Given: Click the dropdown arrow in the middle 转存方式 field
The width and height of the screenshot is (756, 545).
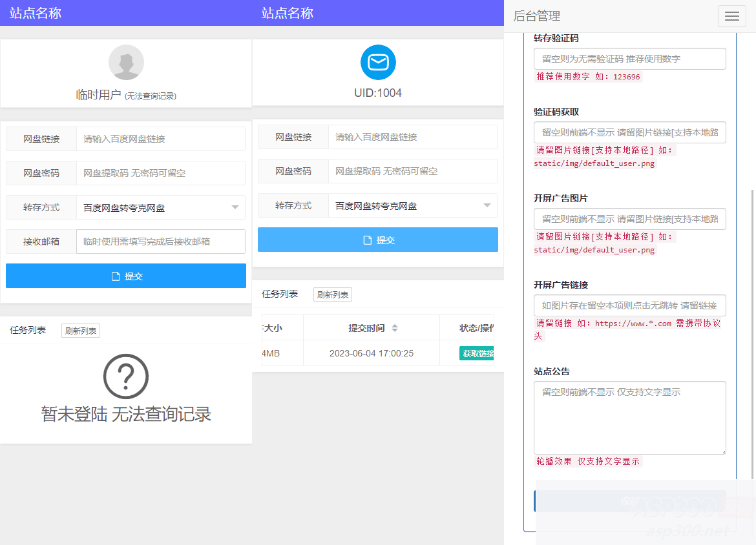Looking at the screenshot, I should pos(486,205).
